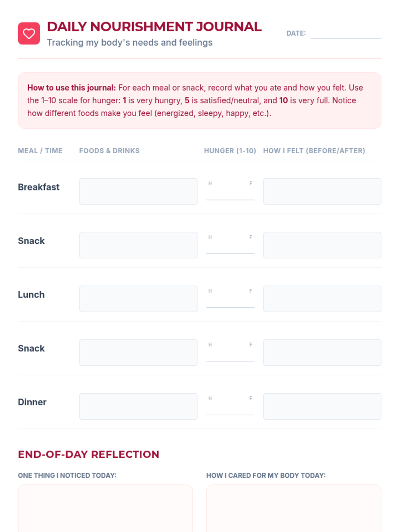Click the Daily Nourishment Journal title
The width and height of the screenshot is (399, 532).
coord(154,27)
